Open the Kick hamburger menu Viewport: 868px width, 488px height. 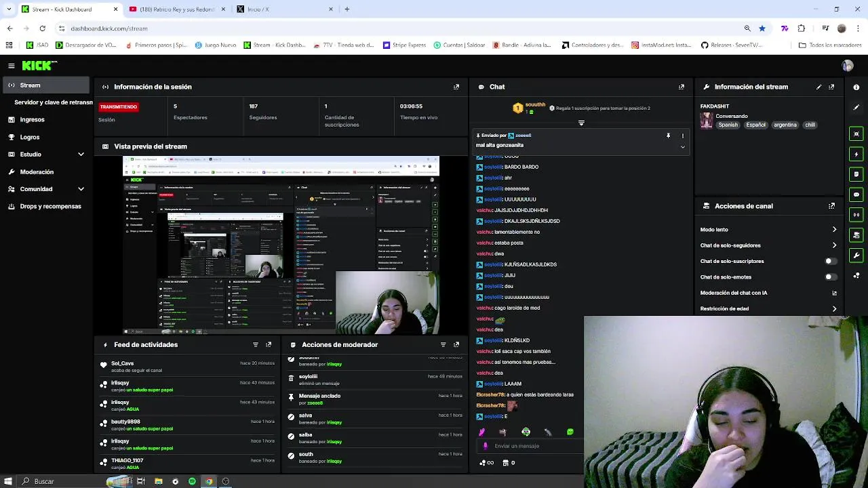click(12, 66)
